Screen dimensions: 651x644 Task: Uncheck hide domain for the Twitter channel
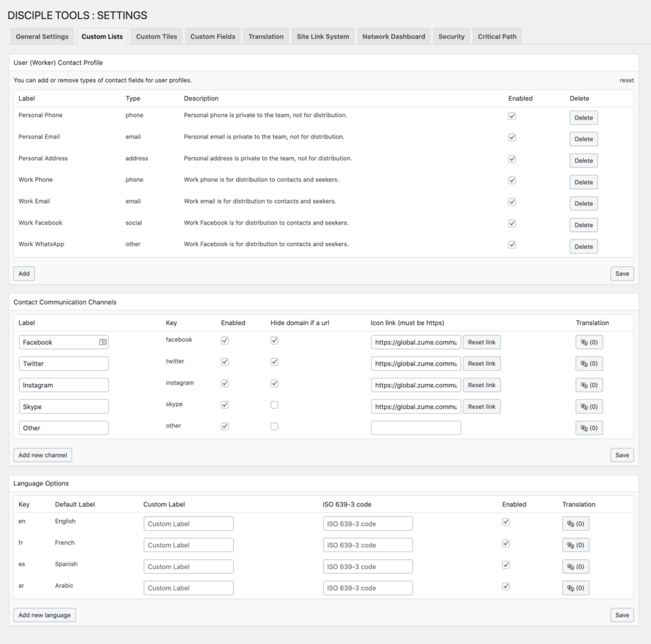[274, 361]
